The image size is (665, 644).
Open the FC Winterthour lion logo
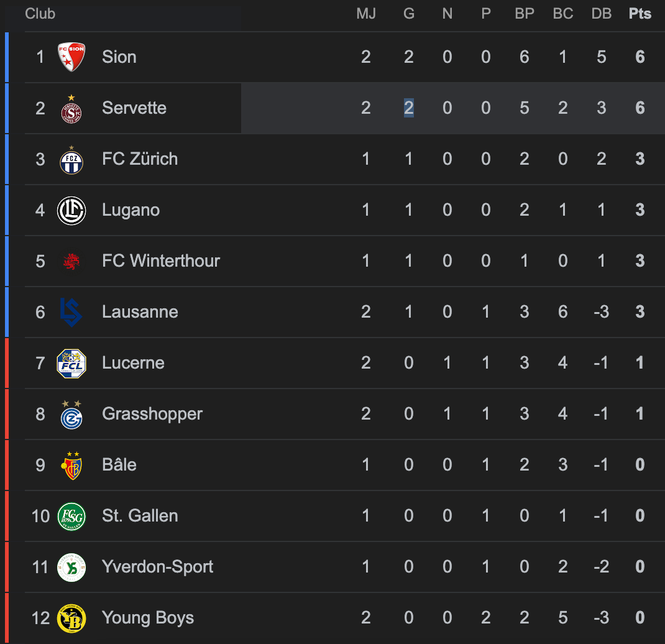pos(71,261)
